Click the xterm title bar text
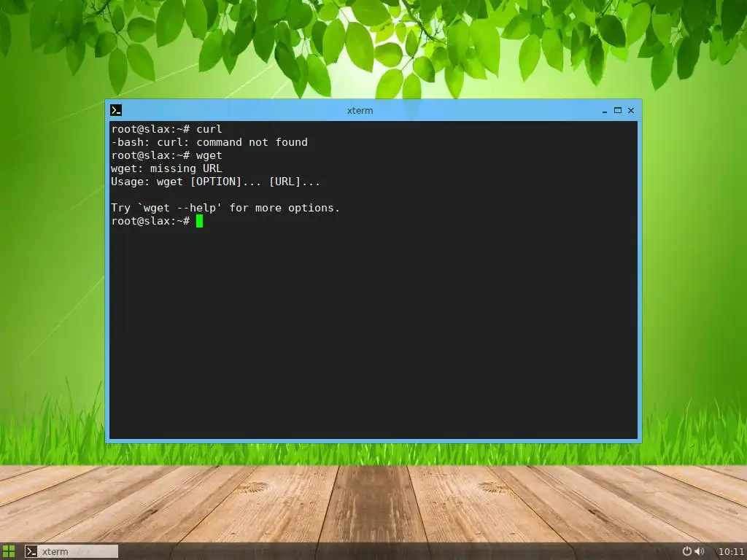 pyautogui.click(x=360, y=111)
